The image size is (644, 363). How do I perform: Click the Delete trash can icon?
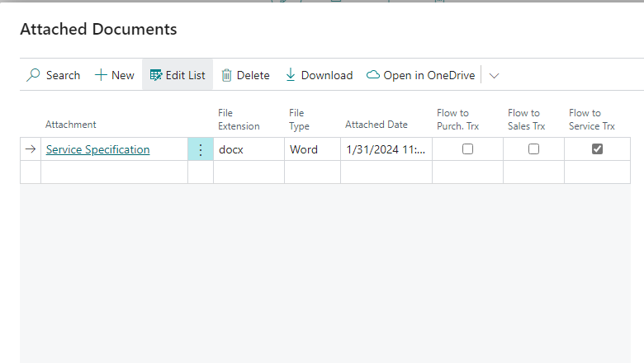(x=227, y=75)
